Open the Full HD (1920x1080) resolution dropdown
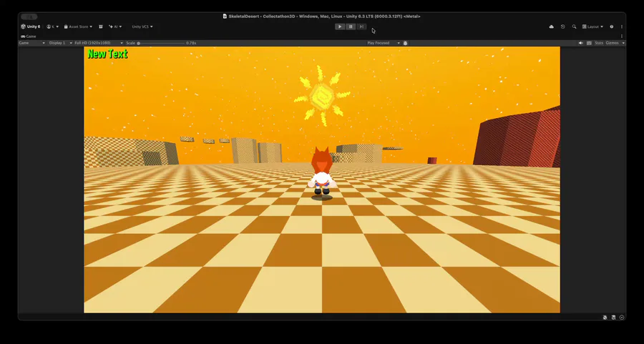 (x=99, y=43)
